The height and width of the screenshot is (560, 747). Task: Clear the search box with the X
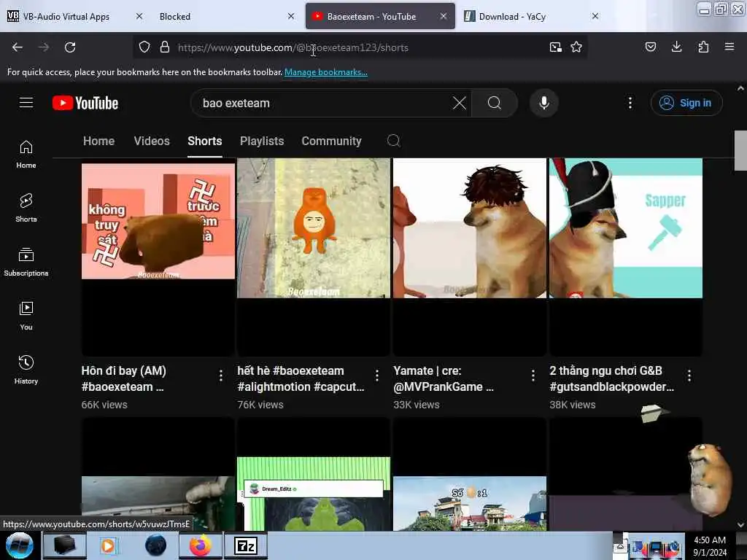(460, 103)
